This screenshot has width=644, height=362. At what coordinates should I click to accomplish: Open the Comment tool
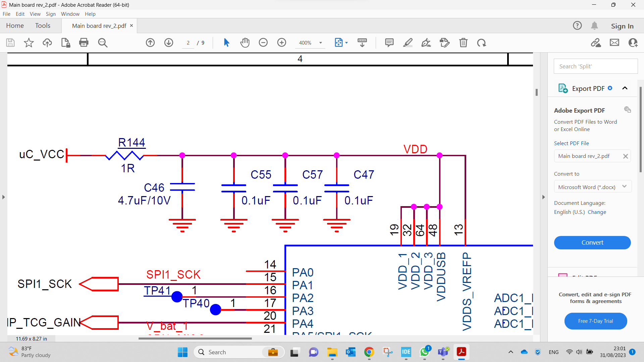[x=389, y=43]
